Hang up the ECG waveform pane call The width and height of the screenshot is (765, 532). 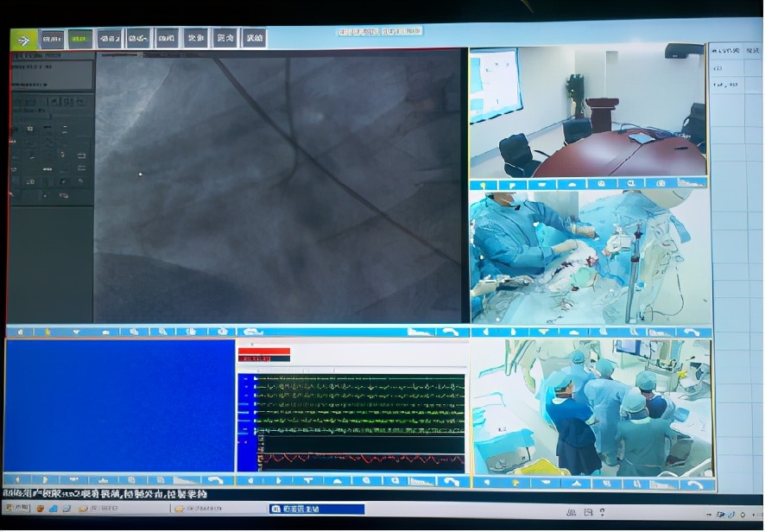pos(452,482)
